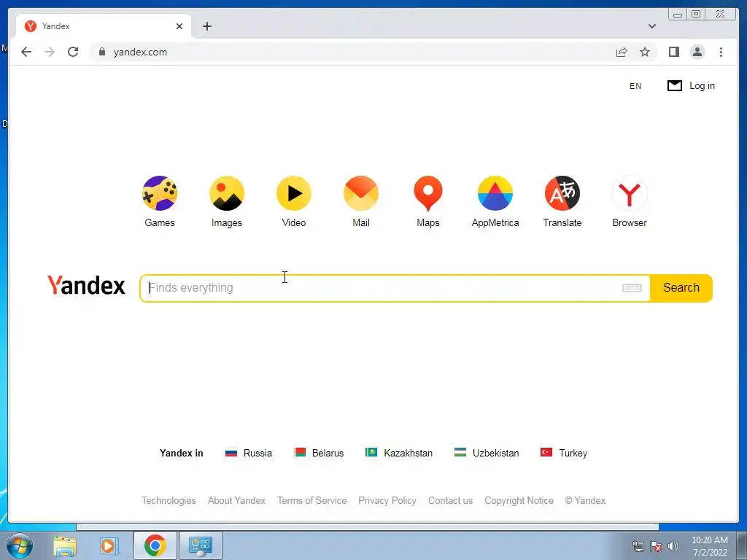Toggle the Chrome side panel
Screen dimensions: 747x560
pos(673,52)
